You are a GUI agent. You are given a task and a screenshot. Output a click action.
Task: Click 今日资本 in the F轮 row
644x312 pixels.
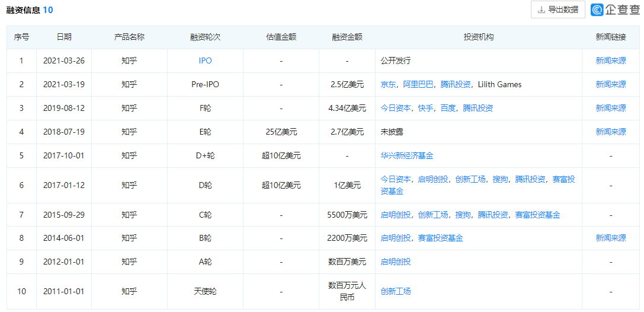pyautogui.click(x=396, y=108)
